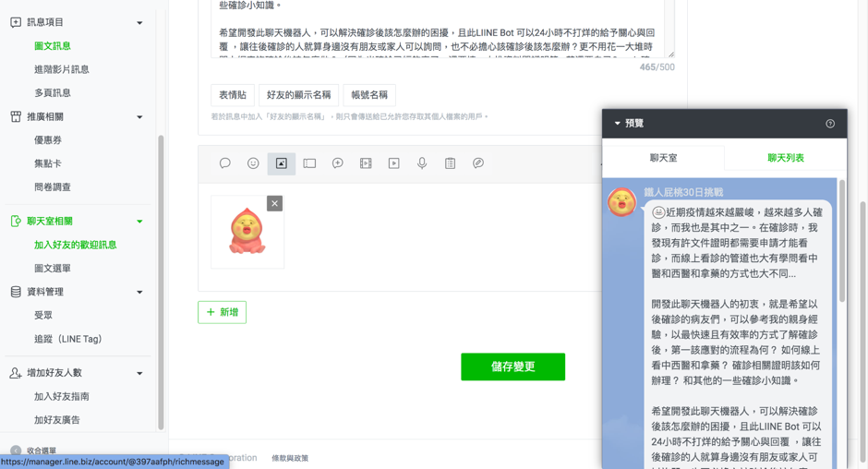Open preview help question mark icon

coord(830,124)
